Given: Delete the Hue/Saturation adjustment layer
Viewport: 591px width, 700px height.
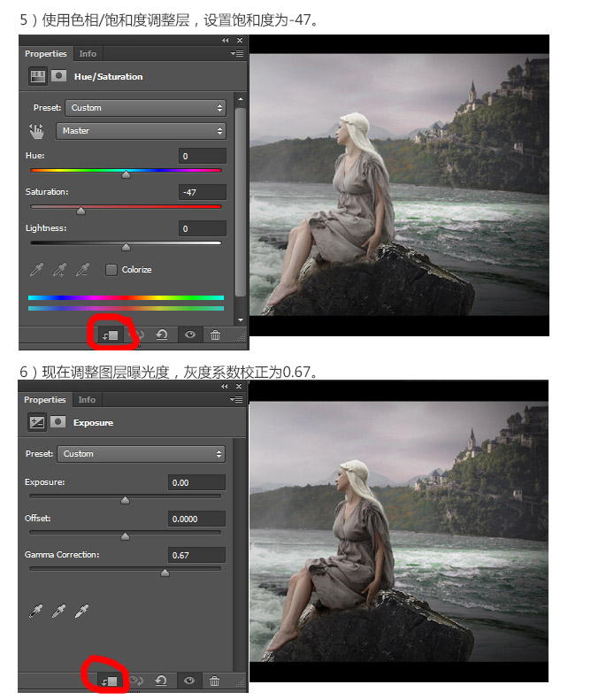Looking at the screenshot, I should (x=215, y=335).
